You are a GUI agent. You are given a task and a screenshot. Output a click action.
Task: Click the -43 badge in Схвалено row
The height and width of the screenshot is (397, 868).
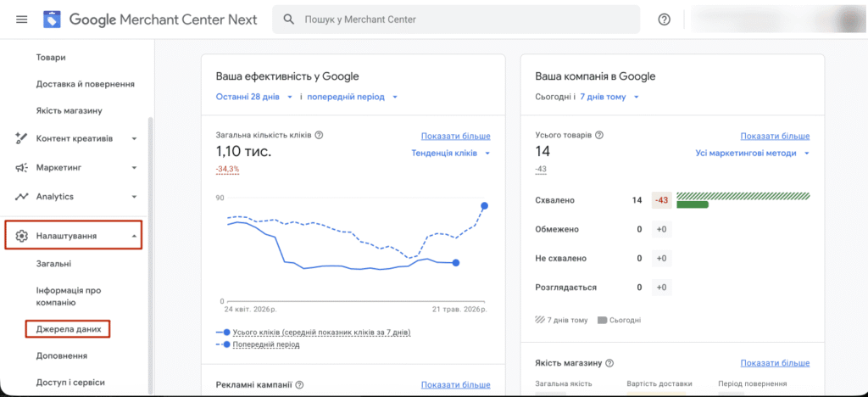click(661, 200)
